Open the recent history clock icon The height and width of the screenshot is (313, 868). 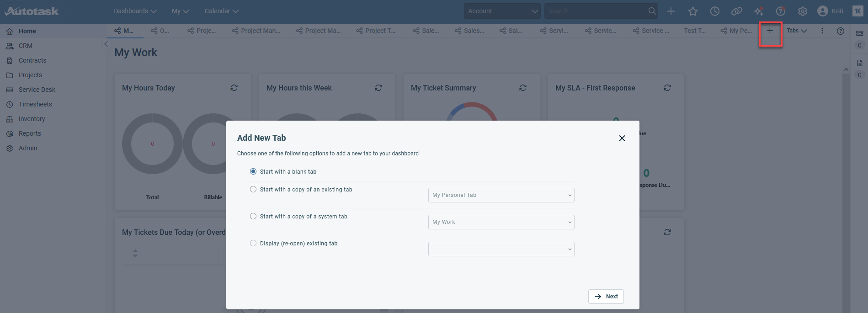coord(715,11)
